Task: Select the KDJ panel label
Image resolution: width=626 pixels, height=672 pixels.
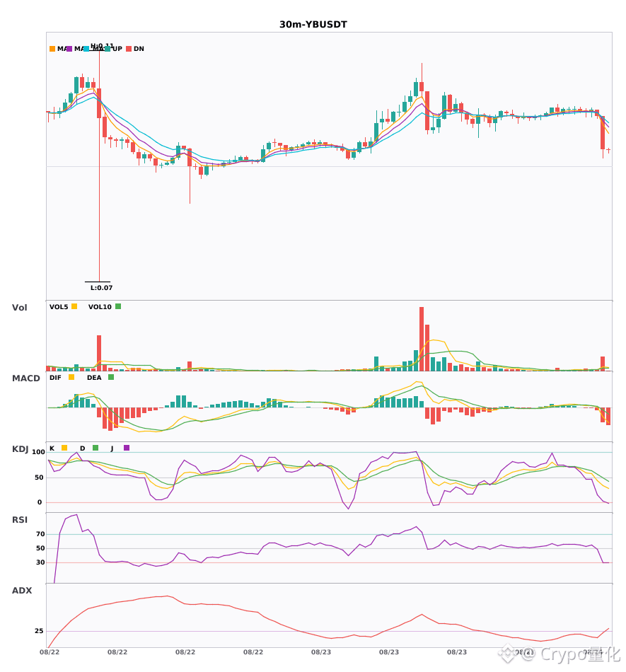Action: [20, 449]
